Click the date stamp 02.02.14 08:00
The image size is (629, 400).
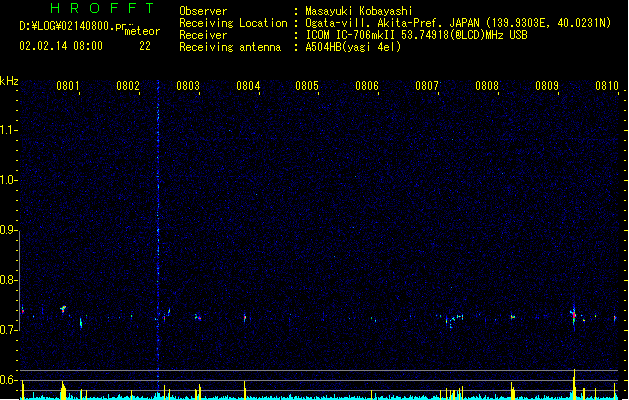(61, 46)
